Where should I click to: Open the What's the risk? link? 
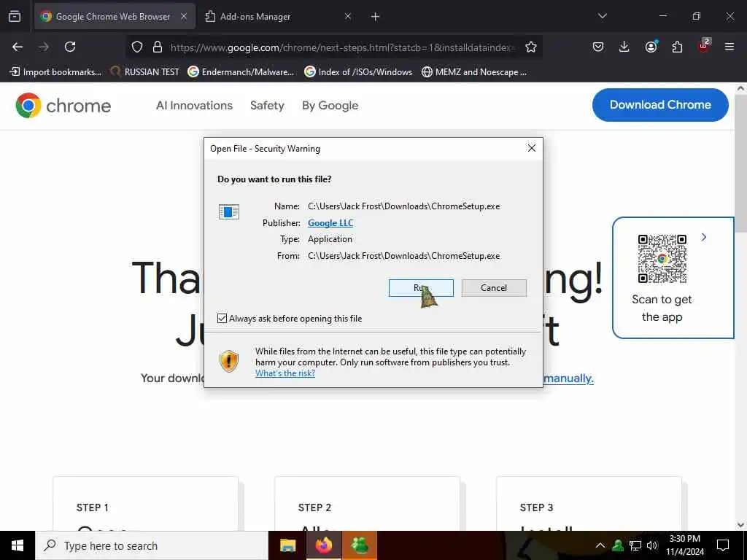(x=285, y=373)
